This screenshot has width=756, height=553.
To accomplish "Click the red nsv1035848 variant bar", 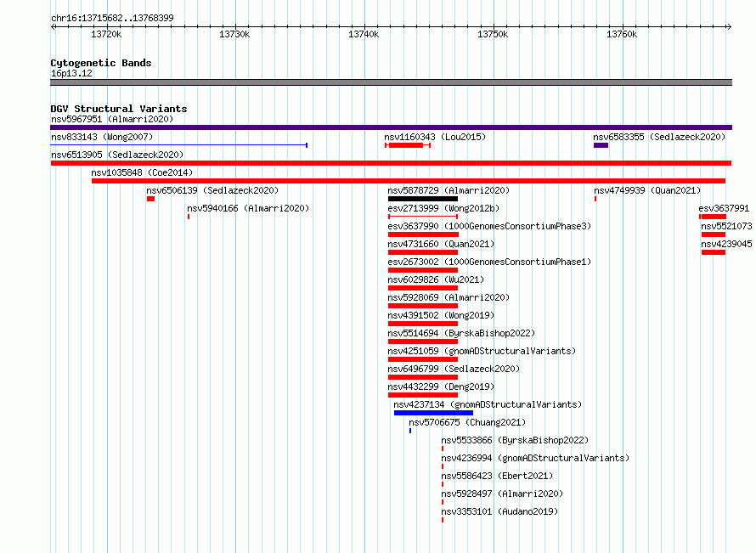I will pyautogui.click(x=409, y=181).
